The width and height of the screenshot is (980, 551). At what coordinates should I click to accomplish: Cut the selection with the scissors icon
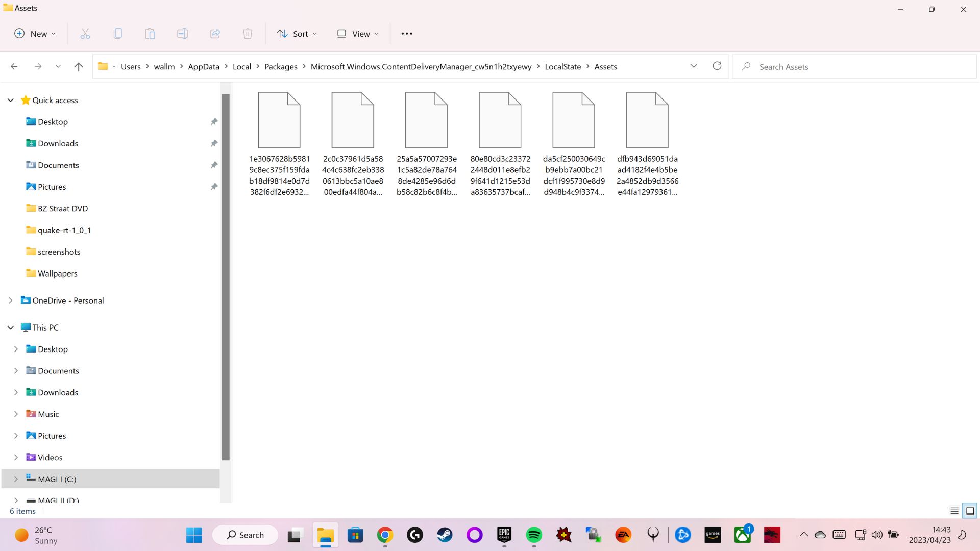tap(85, 33)
